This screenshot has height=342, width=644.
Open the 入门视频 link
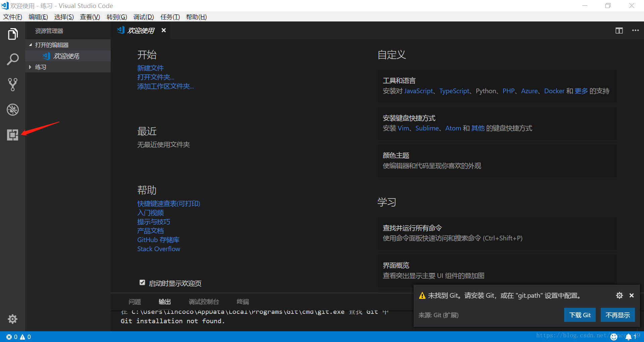(x=150, y=213)
